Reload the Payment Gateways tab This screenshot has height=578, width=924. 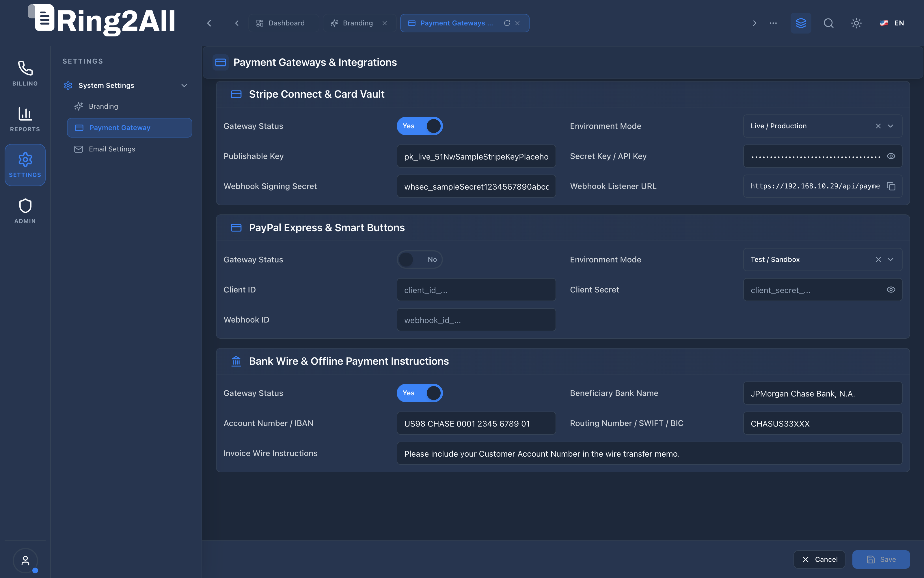click(507, 23)
